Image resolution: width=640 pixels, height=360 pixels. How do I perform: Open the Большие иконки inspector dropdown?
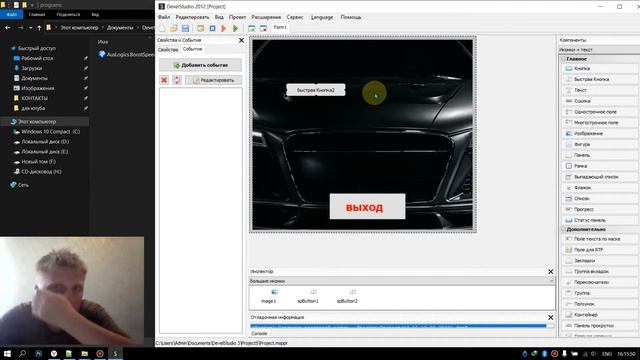[402, 281]
